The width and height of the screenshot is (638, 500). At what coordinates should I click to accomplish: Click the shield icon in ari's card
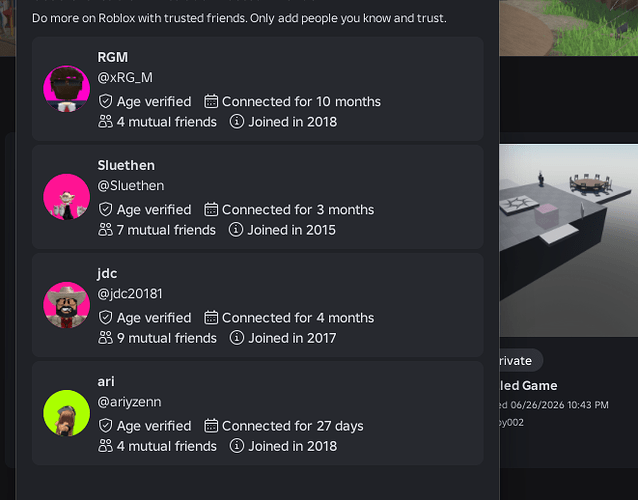coord(105,426)
